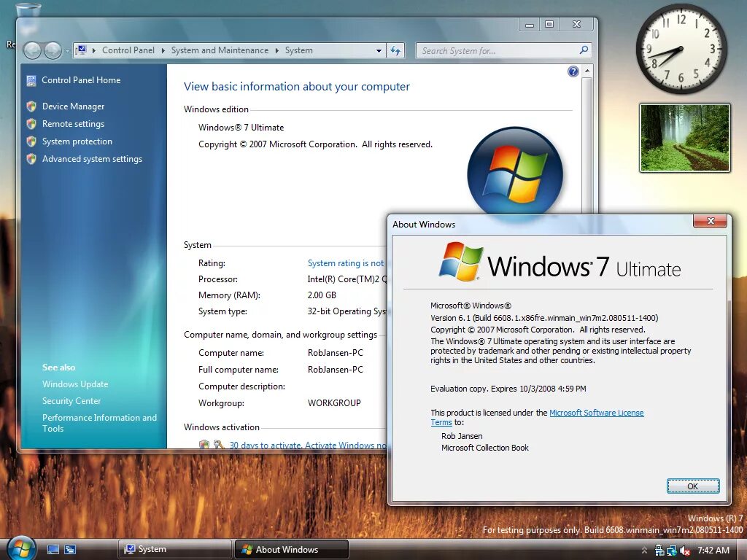Open Advanced system settings link
This screenshot has height=560, width=747.
pos(92,159)
